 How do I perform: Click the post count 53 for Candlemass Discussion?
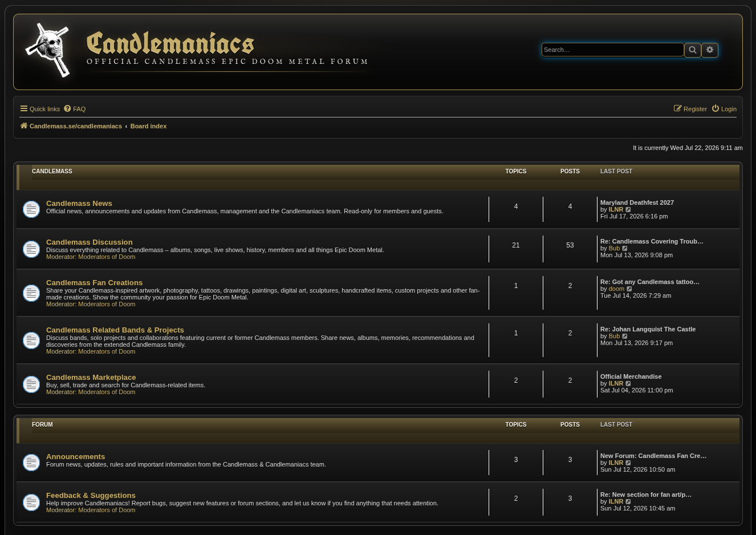pos(570,246)
